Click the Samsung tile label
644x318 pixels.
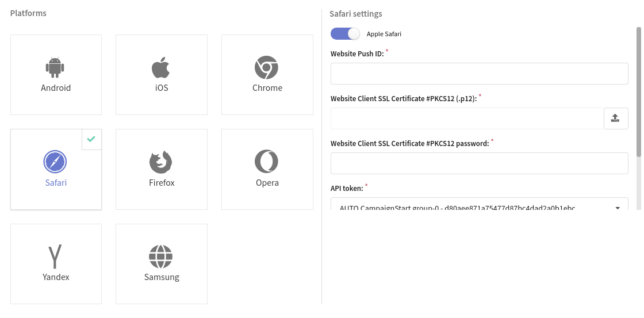coord(162,277)
